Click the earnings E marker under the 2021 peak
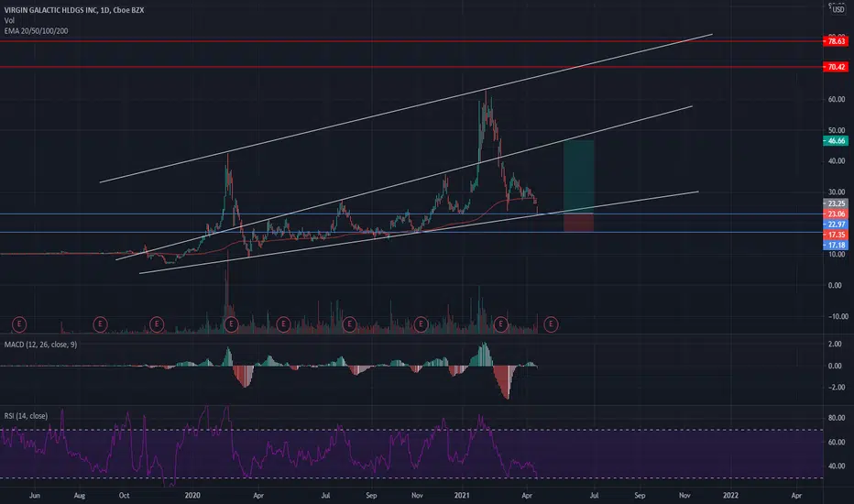The image size is (854, 504). (500, 324)
